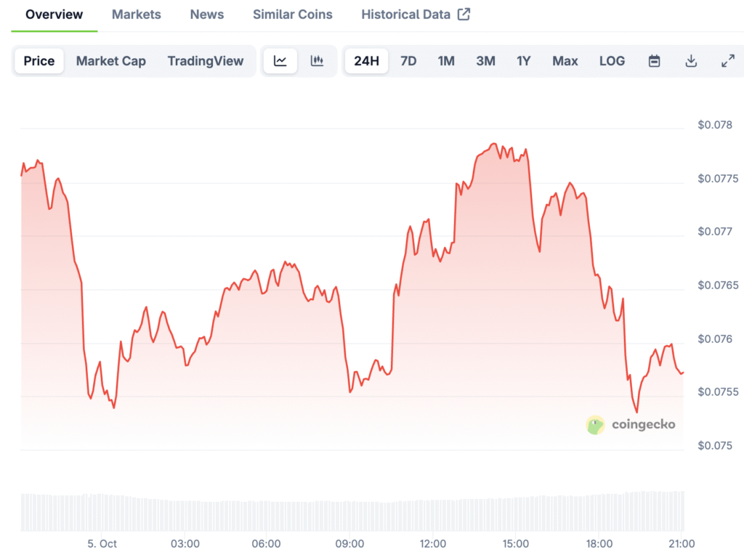744x560 pixels.
Task: Click the volume bars at 12:00
Action: pos(433,515)
